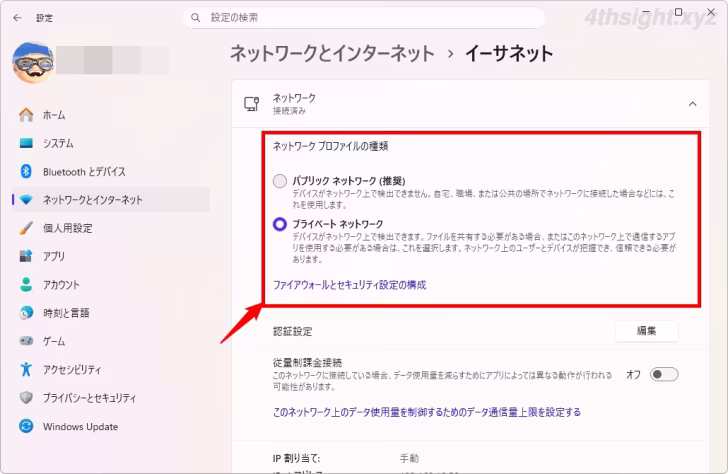Click ネットワークとインターネット sidebar label

point(92,200)
